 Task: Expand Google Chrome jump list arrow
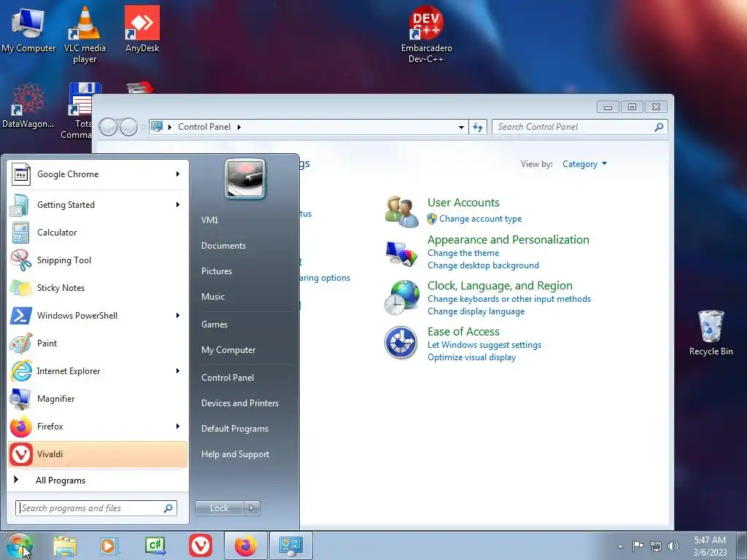point(178,174)
